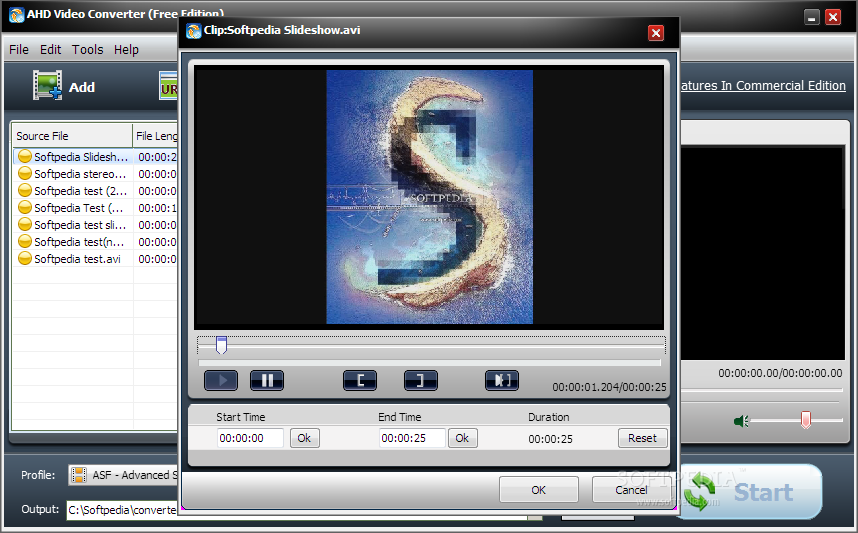The image size is (858, 533).
Task: Click the clip video preview image
Action: (x=430, y=197)
